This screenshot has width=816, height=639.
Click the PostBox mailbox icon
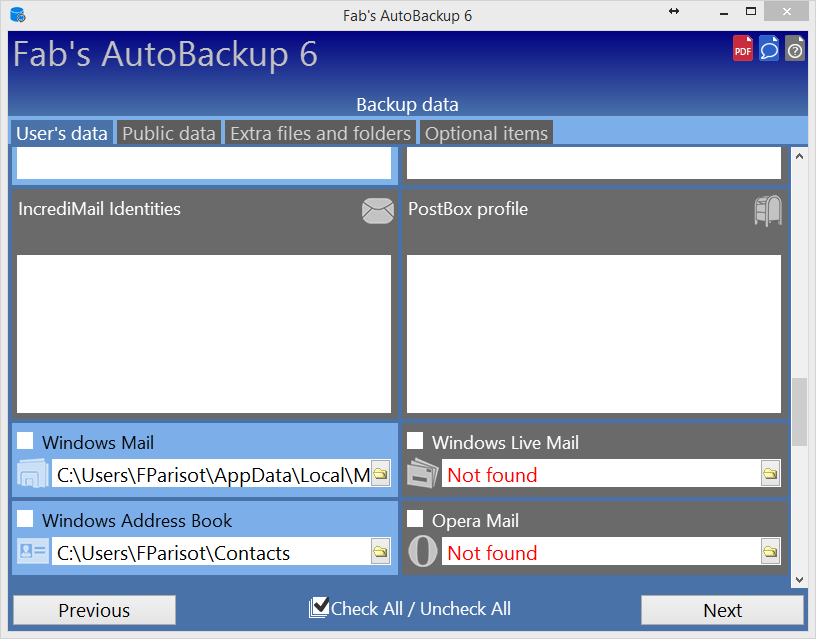pos(768,211)
